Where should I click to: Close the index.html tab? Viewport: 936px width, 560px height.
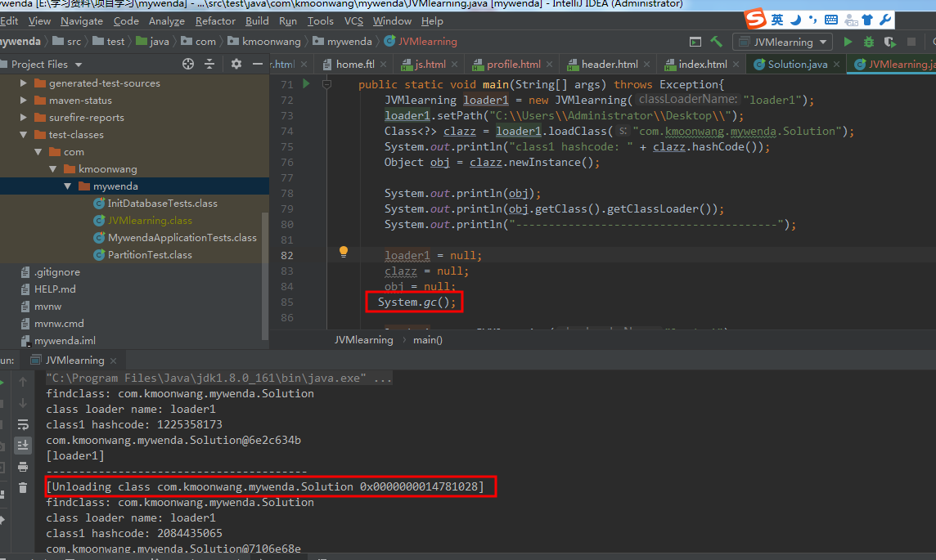point(736,65)
